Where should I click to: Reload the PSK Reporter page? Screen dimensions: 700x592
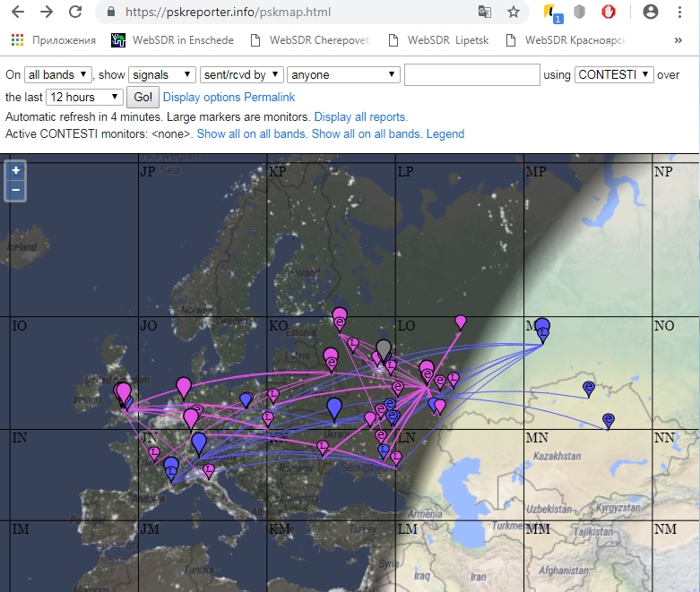(x=75, y=12)
